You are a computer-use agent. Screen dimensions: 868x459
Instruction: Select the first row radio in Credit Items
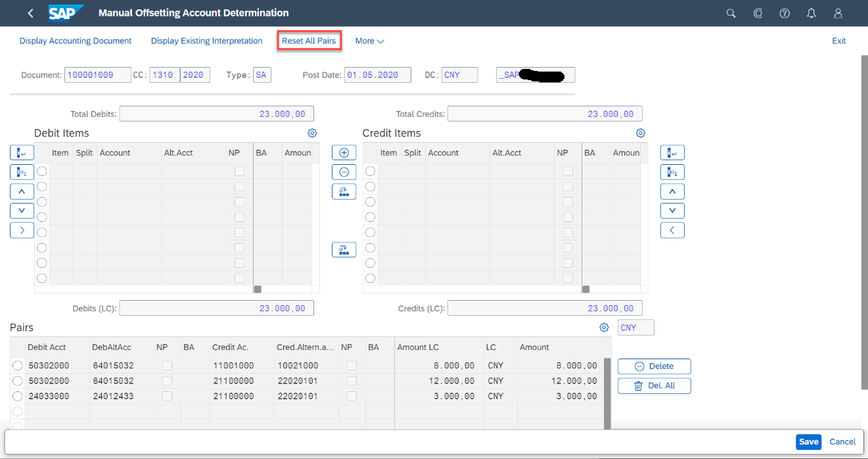click(x=370, y=171)
